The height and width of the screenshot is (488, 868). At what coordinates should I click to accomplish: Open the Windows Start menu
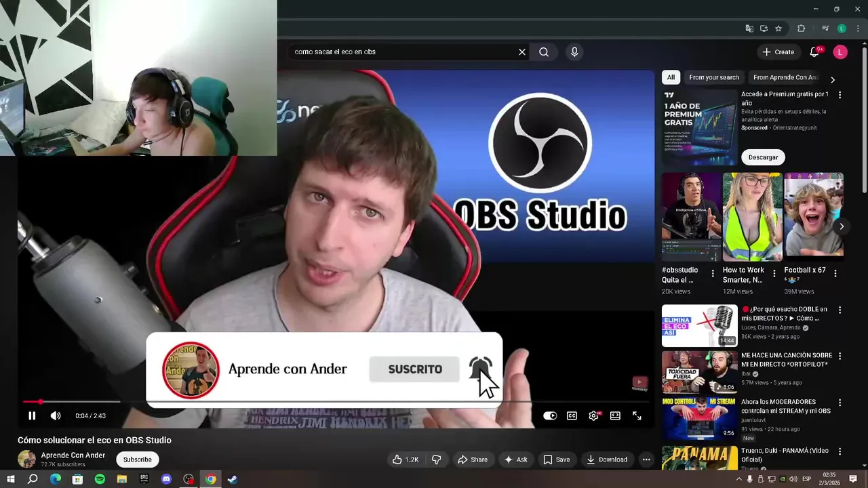point(10,479)
